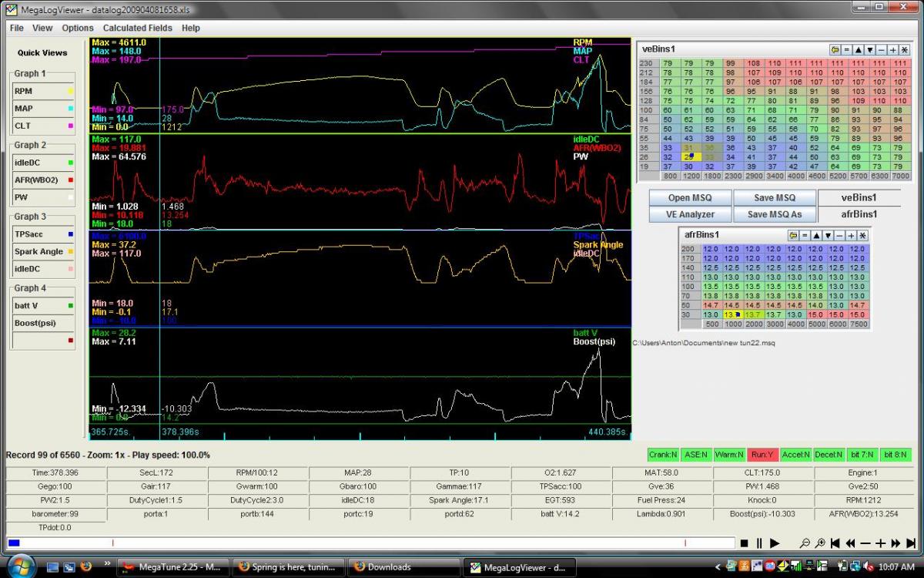
Task: Click the rewind double-arrow icon
Action: coord(851,543)
